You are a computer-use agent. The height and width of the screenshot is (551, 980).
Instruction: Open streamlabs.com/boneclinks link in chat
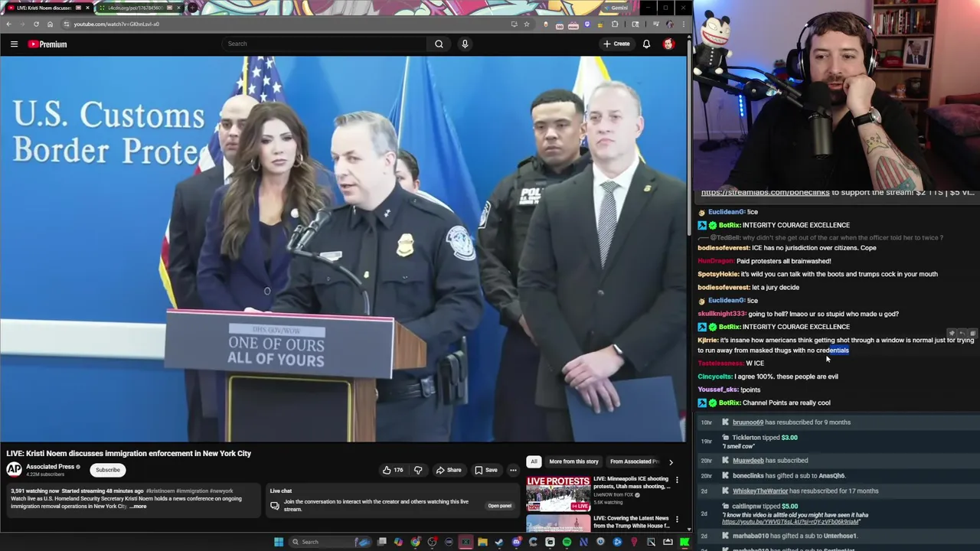point(765,193)
